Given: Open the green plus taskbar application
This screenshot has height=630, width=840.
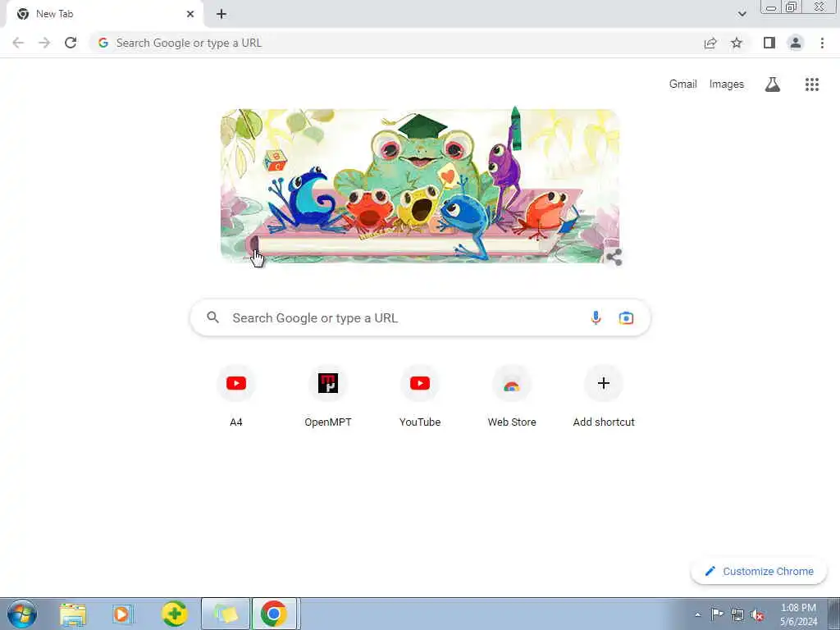Looking at the screenshot, I should pyautogui.click(x=174, y=614).
